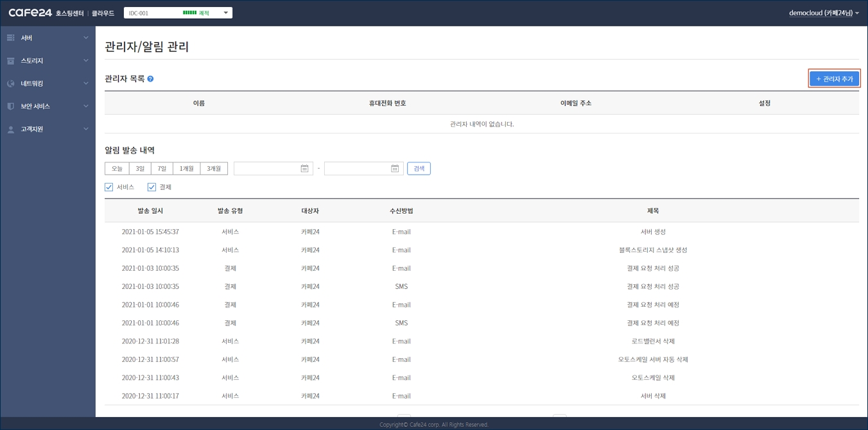This screenshot has width=868, height=430.
Task: Expand the 서버 sidebar menu chevron
Action: pos(86,38)
